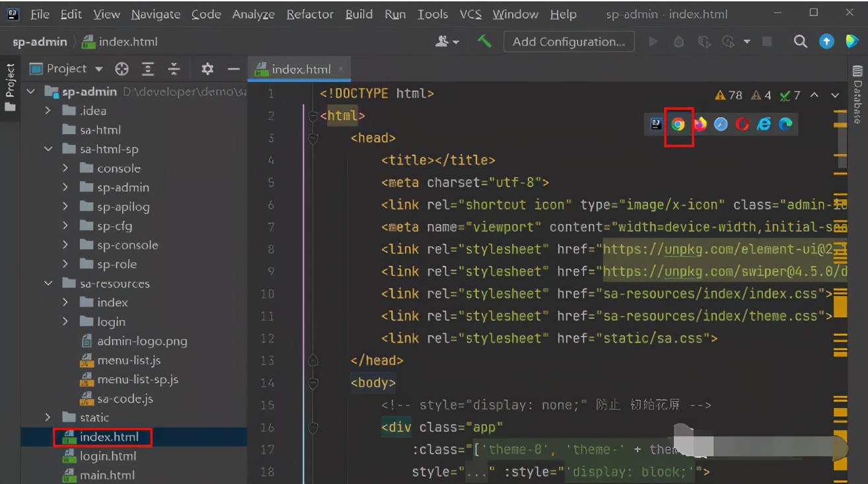
Task: Click the IDE update arrow icon
Action: (826, 42)
